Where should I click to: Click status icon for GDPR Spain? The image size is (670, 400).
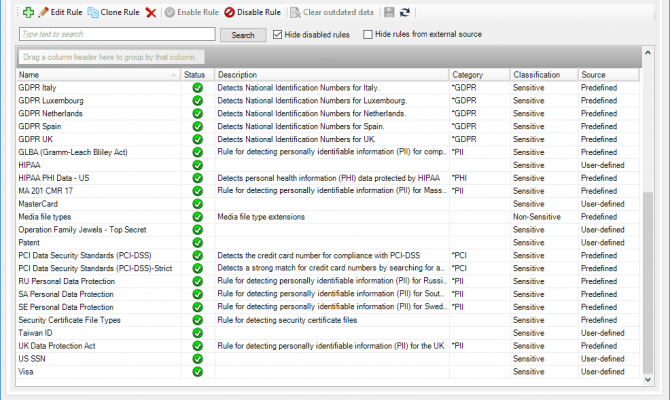coord(197,126)
